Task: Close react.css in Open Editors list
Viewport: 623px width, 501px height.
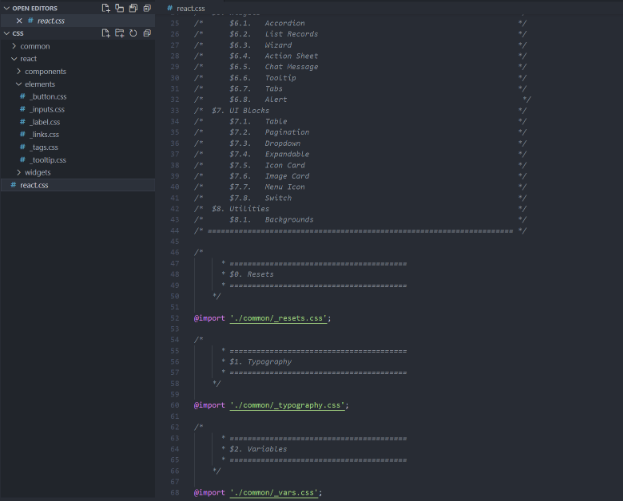Action: coord(19,21)
